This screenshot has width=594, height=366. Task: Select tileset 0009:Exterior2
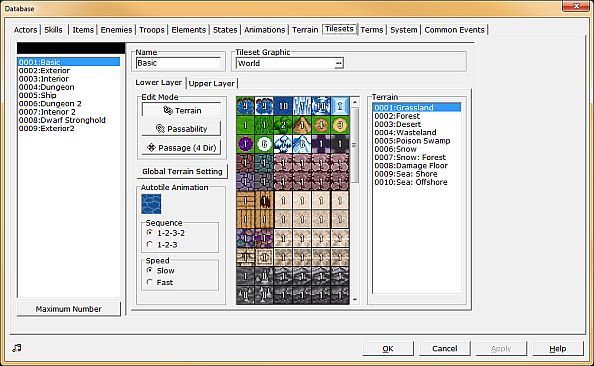coord(68,128)
